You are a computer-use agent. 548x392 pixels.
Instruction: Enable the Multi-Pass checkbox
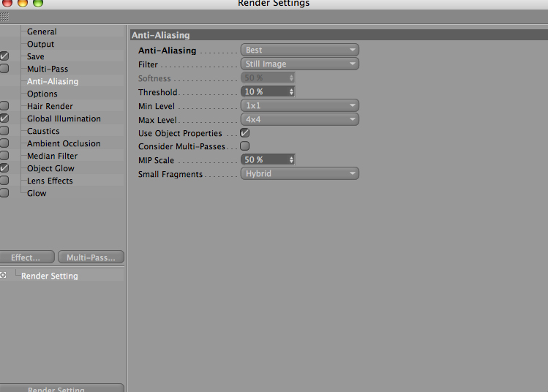(x=4, y=69)
